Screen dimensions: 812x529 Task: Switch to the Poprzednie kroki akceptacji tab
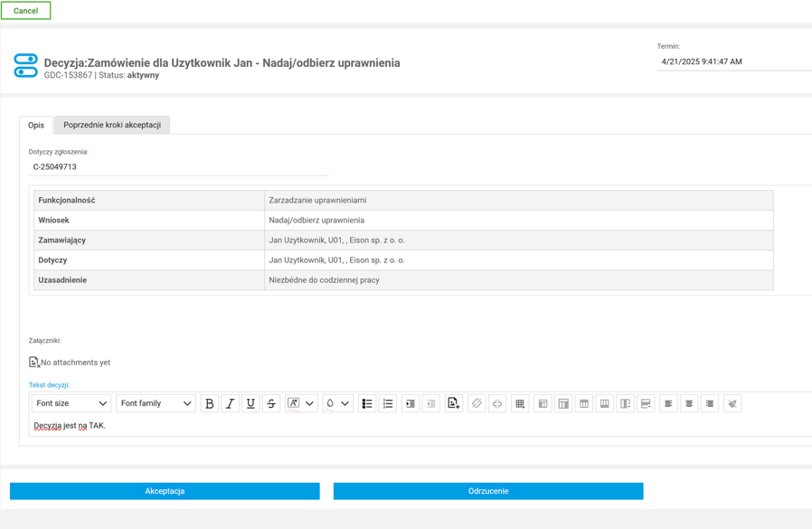point(112,125)
